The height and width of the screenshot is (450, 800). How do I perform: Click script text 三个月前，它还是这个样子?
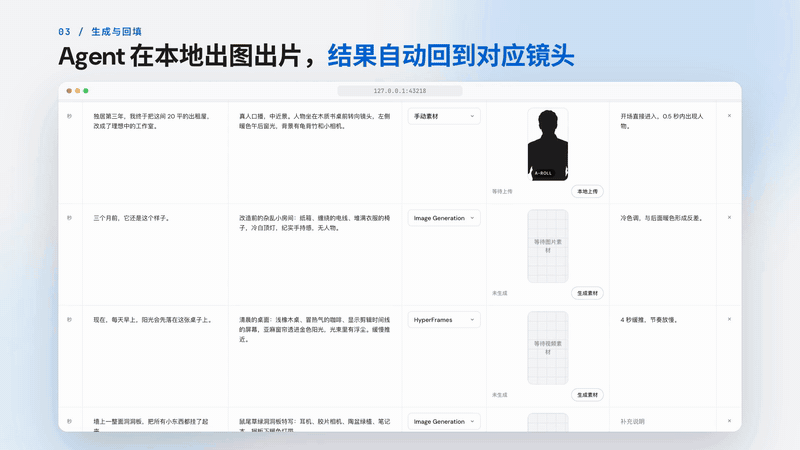131,218
